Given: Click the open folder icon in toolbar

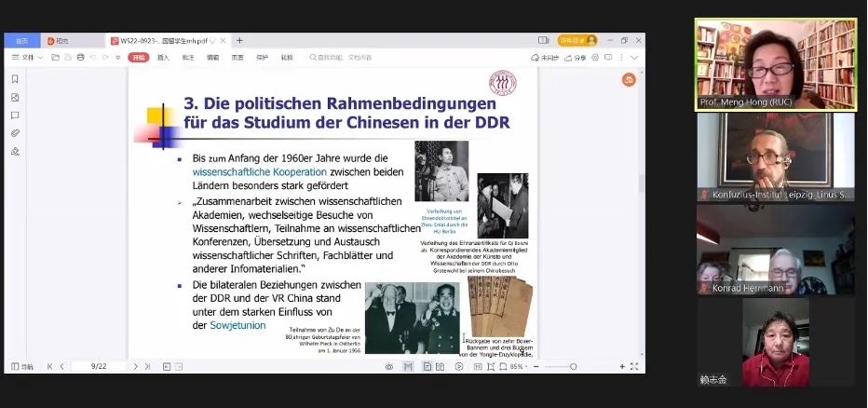Looking at the screenshot, I should (x=55, y=57).
